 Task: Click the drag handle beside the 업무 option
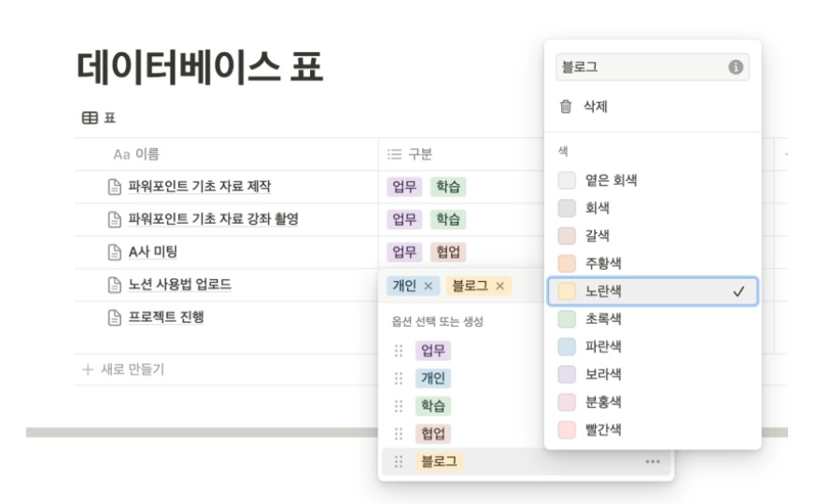(x=399, y=351)
